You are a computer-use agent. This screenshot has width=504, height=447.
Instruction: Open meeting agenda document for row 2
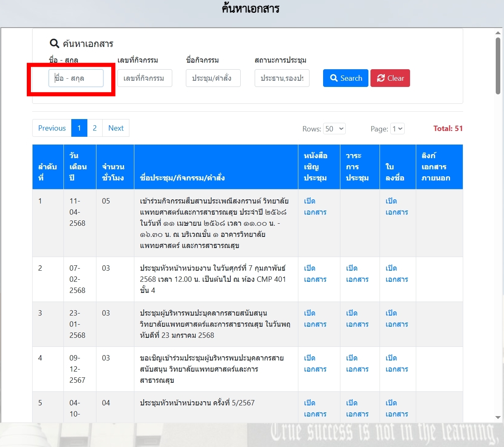[357, 274]
